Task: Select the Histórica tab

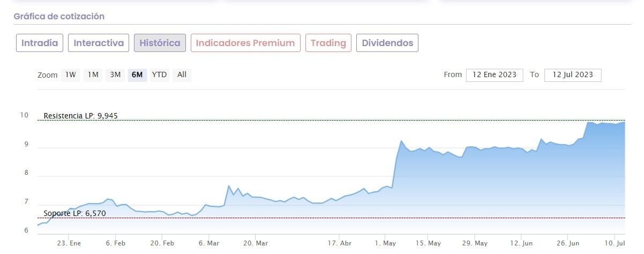Action: (x=160, y=43)
